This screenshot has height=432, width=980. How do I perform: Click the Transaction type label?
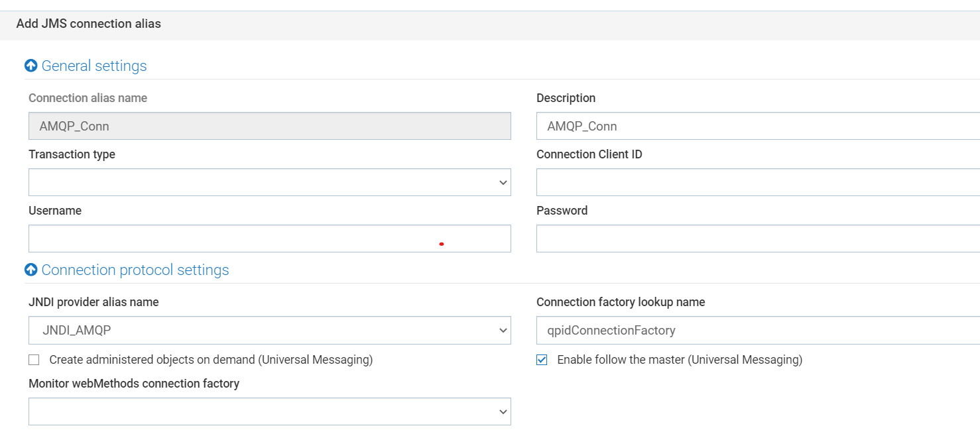tap(72, 154)
